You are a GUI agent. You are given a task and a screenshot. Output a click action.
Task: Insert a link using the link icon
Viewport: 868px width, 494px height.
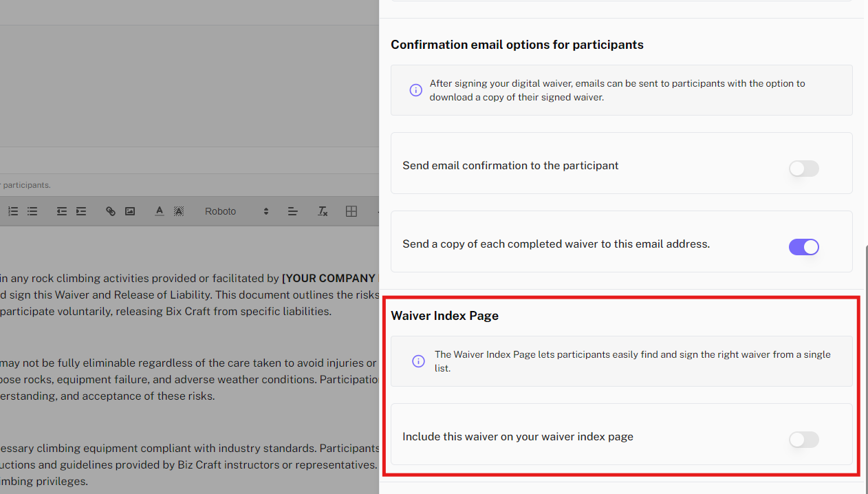tap(110, 211)
